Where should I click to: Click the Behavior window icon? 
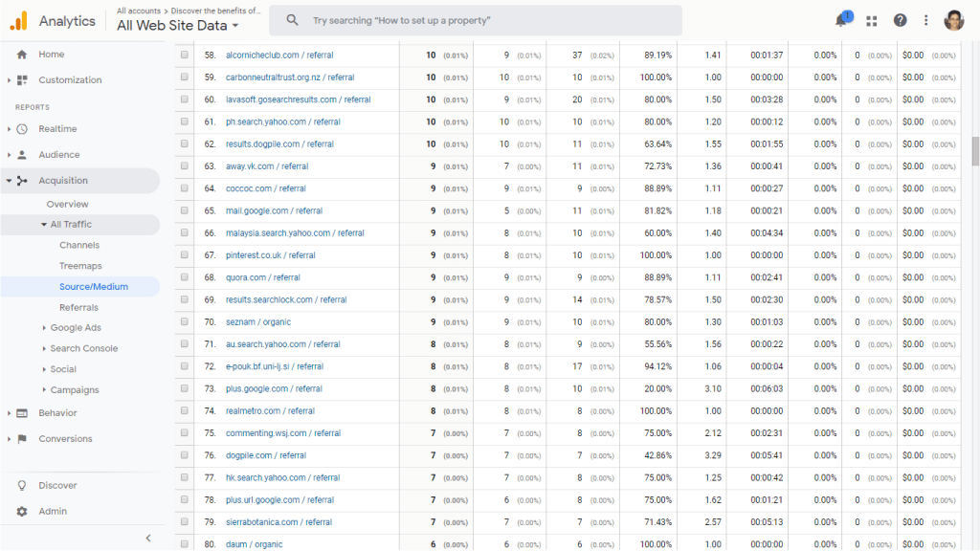(22, 413)
